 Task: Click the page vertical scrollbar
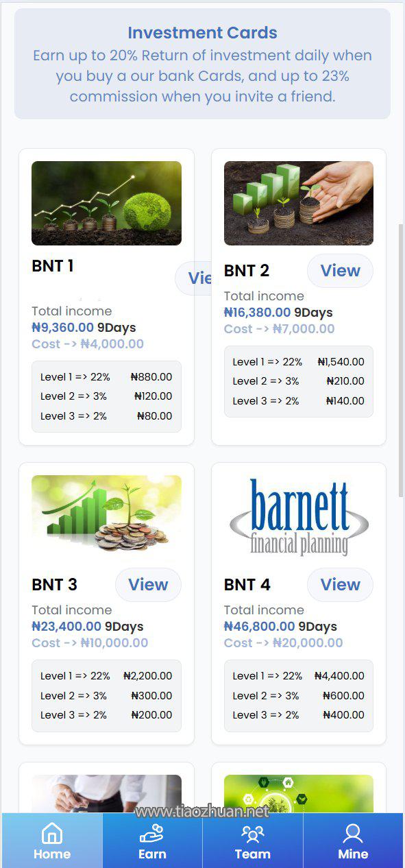pyautogui.click(x=402, y=361)
